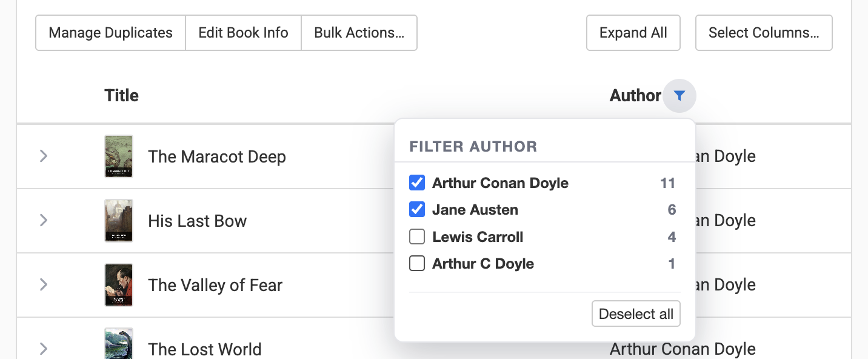Open The Valley of Fear cover image

[119, 285]
